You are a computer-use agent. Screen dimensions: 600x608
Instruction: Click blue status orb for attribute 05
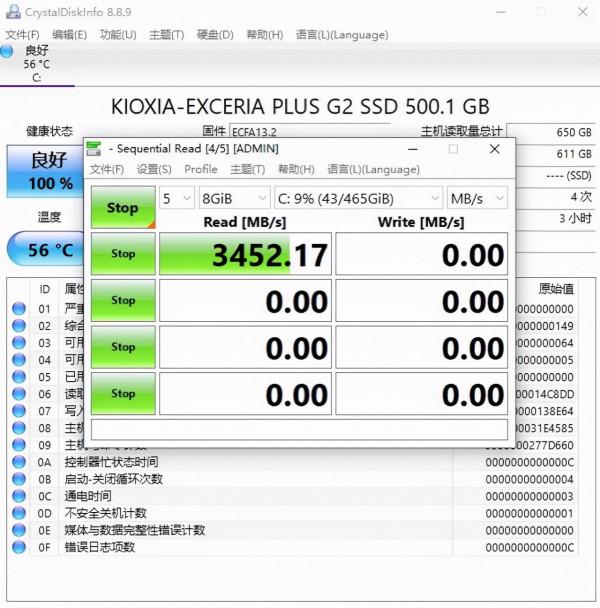(x=18, y=377)
